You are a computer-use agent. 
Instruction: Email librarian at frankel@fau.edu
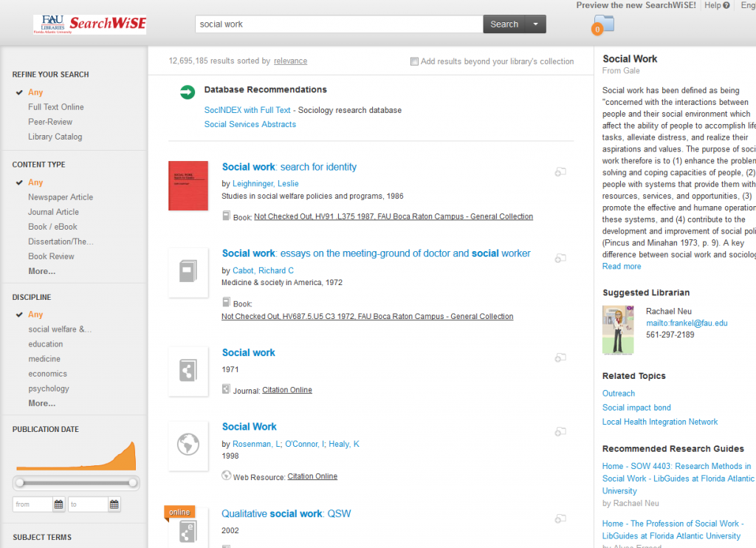point(687,323)
